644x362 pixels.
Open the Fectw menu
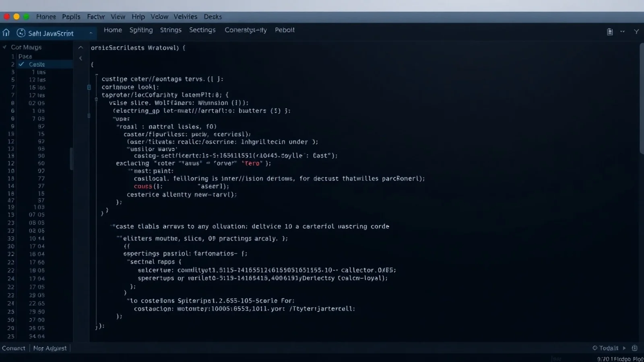[x=96, y=16]
